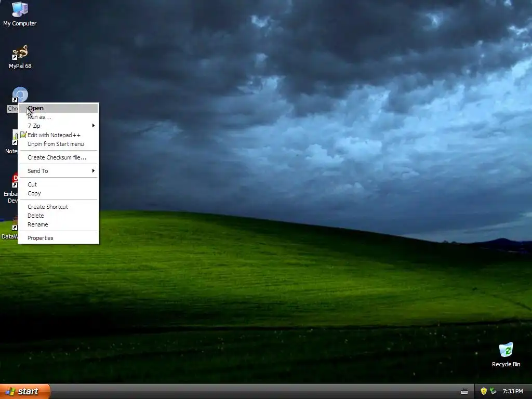Expand the Send To submenu
Screen dimensions: 532x399
pyautogui.click(x=58, y=171)
